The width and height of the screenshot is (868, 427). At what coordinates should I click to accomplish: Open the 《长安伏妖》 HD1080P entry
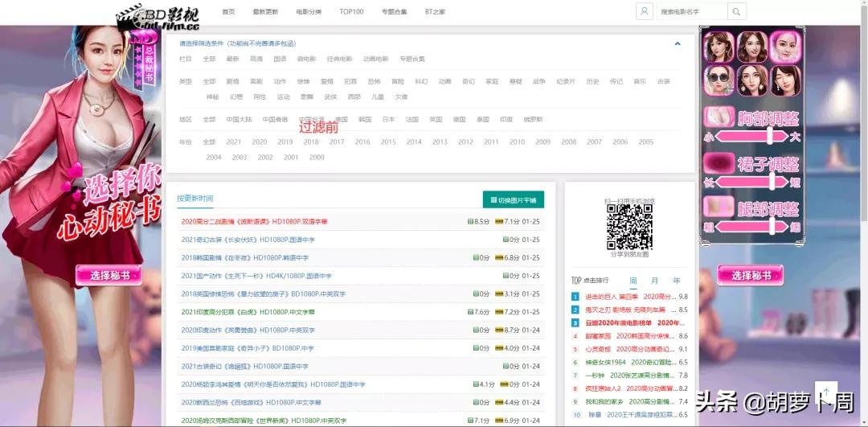pyautogui.click(x=248, y=240)
